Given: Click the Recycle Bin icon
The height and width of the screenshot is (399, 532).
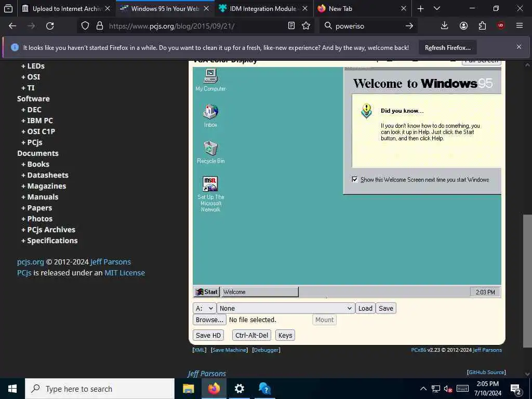Looking at the screenshot, I should tap(210, 152).
